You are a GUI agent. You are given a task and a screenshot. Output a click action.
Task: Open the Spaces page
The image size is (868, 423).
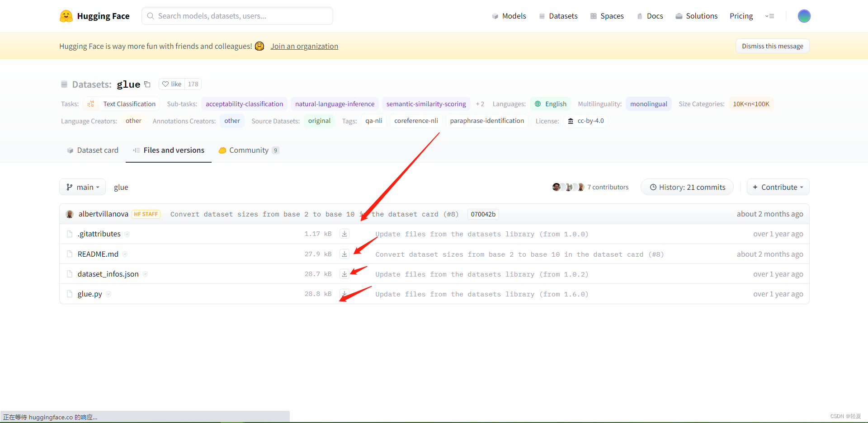point(607,16)
